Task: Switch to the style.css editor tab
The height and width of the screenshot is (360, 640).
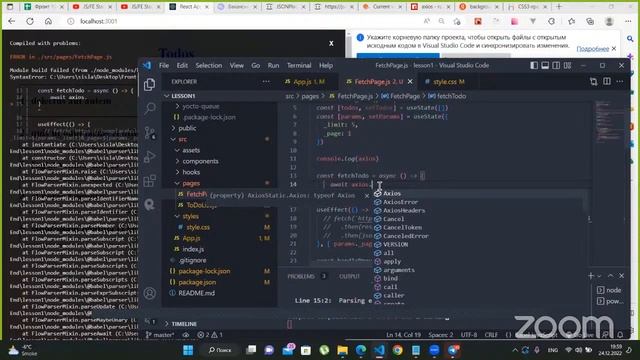Action: point(448,82)
